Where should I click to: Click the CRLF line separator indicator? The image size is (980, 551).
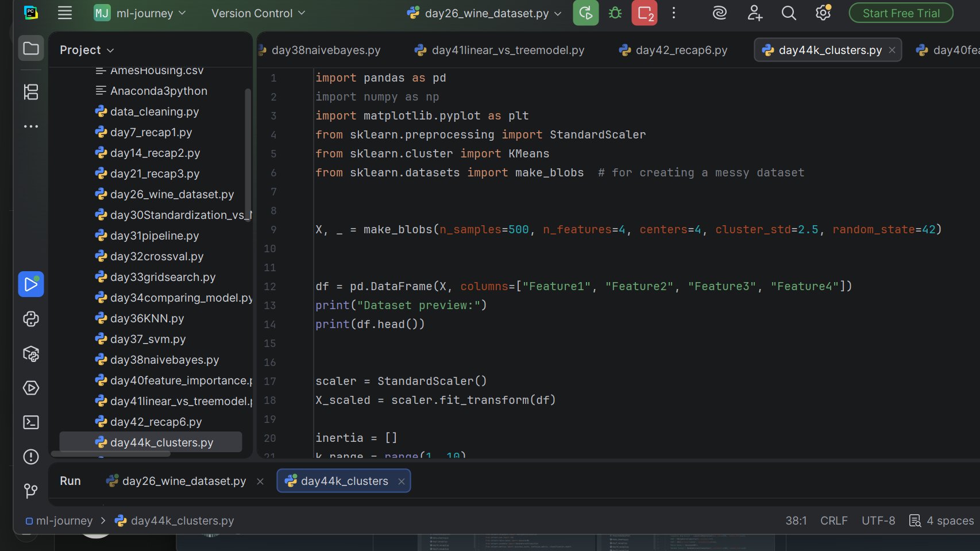click(x=834, y=521)
